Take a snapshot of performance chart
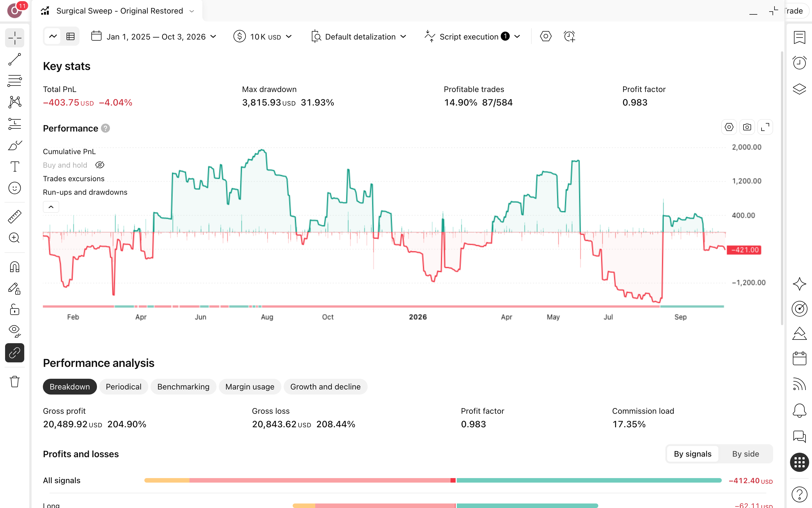 coord(747,127)
